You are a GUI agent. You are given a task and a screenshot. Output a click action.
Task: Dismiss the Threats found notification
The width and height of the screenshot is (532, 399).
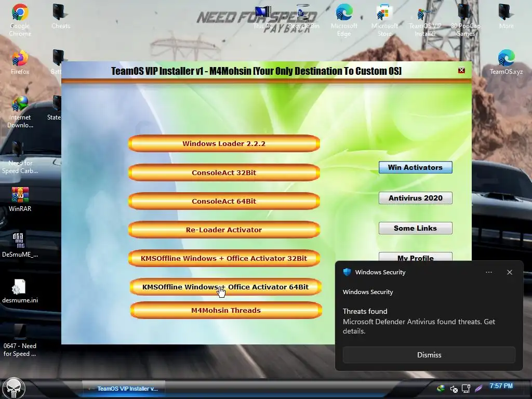(x=429, y=355)
